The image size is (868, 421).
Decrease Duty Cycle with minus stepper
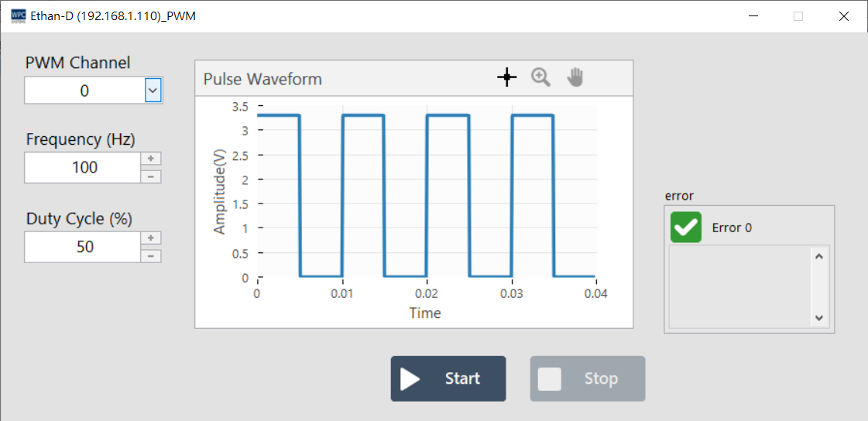pos(151,256)
